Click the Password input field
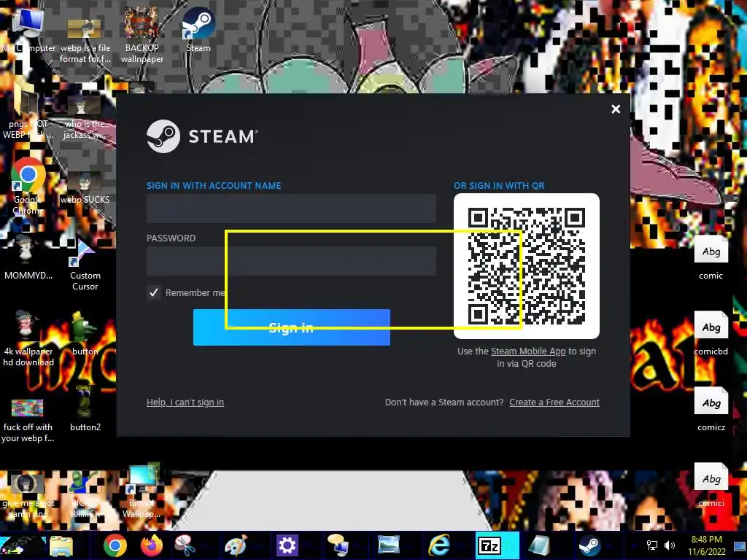The image size is (747, 560). pyautogui.click(x=291, y=261)
